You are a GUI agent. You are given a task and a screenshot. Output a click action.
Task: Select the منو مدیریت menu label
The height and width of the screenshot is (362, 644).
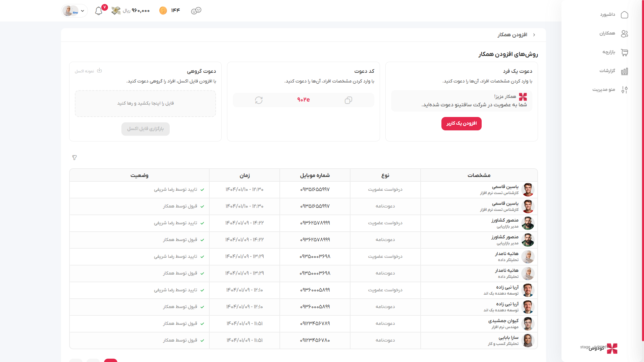click(603, 90)
